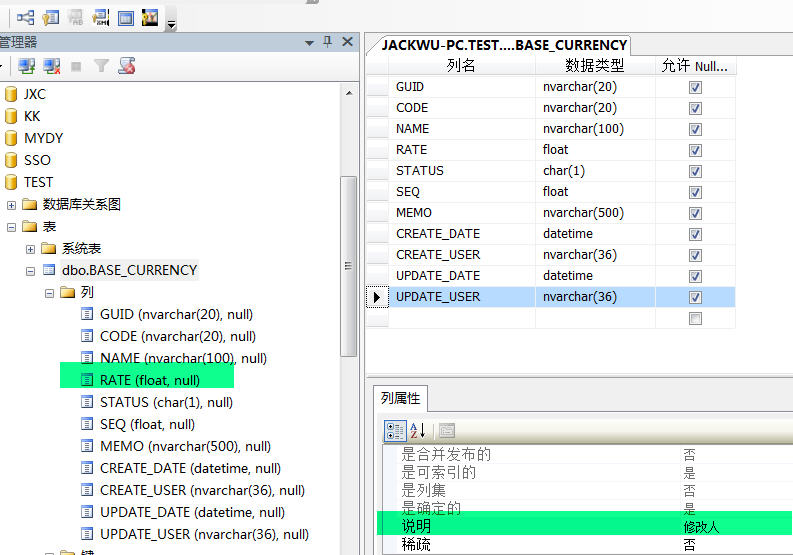Open the top toolbar overflow options arrow

click(x=171, y=24)
